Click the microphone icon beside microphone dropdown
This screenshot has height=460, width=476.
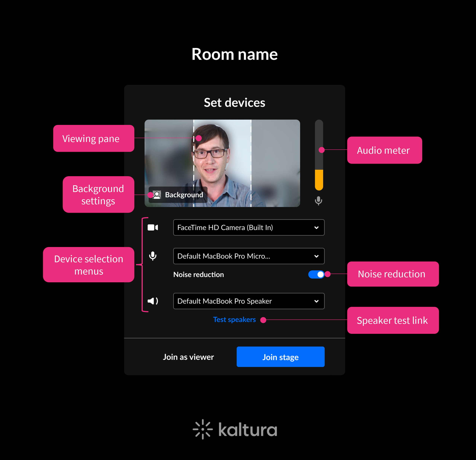pyautogui.click(x=153, y=256)
